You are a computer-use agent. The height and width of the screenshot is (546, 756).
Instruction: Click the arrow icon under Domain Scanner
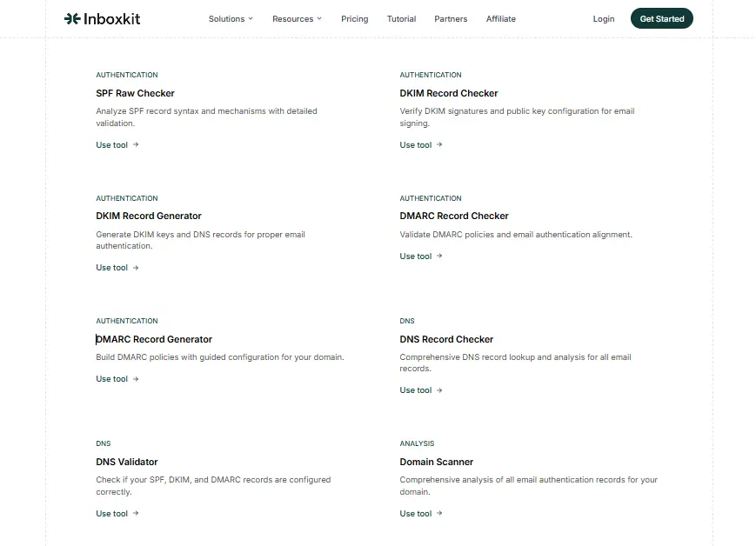[x=438, y=514]
